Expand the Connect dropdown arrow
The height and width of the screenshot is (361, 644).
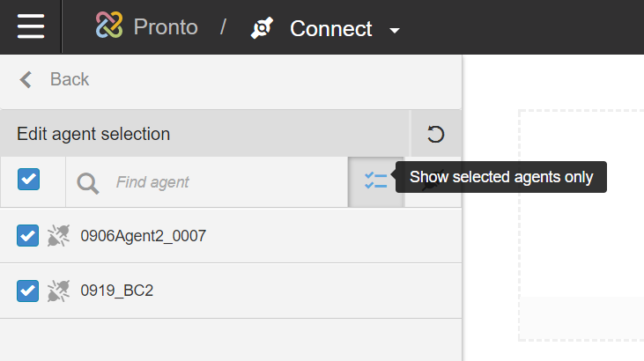coord(395,31)
